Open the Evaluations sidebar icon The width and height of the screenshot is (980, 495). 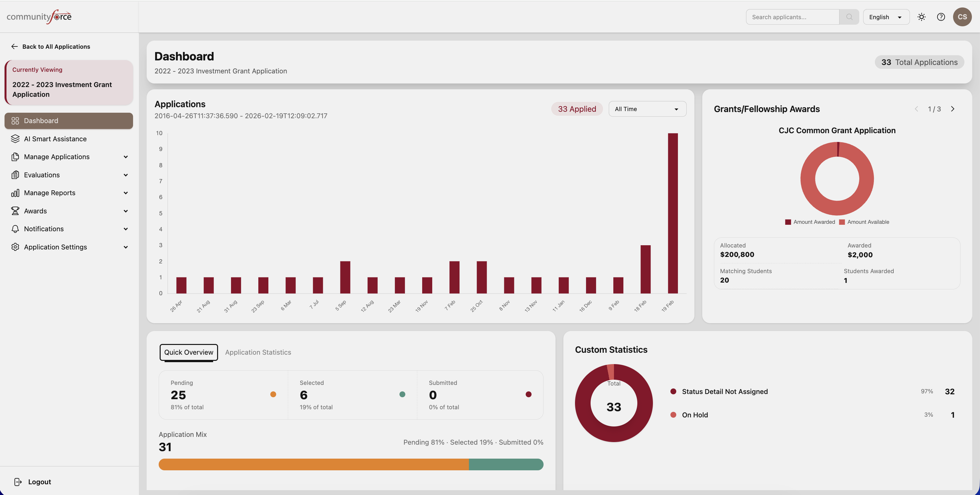[15, 175]
